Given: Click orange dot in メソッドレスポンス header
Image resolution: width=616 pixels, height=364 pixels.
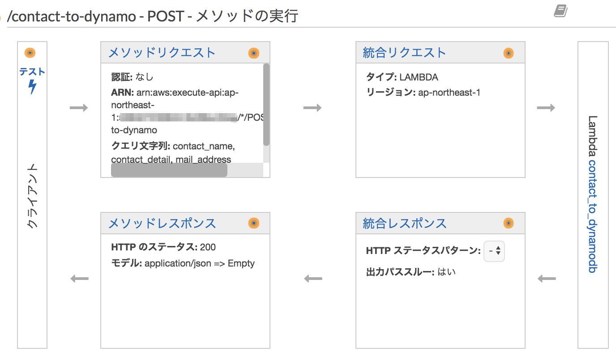Looking at the screenshot, I should tap(254, 223).
